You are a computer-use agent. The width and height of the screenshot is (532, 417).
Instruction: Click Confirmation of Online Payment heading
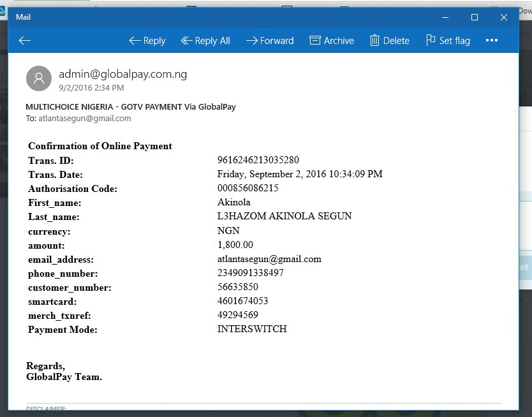(x=100, y=146)
